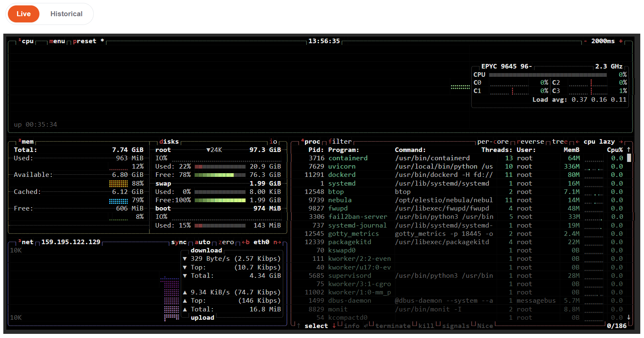
Task: Select the btop process row
Action: (x=459, y=191)
